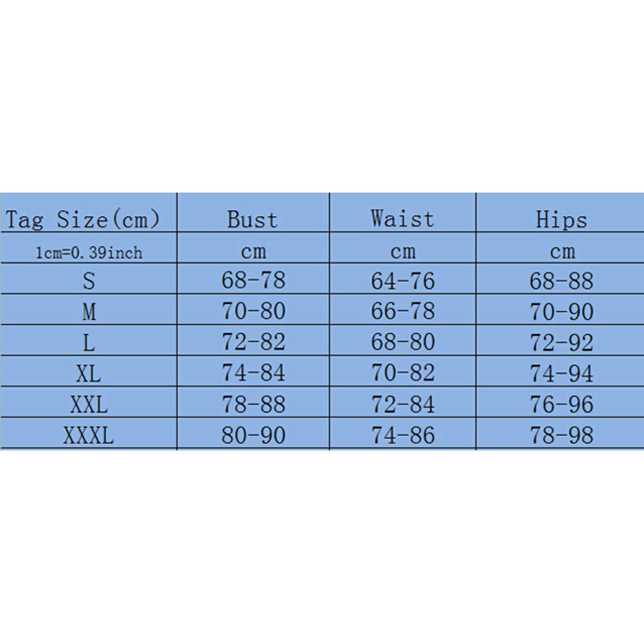Click the S size row label

[89, 281]
